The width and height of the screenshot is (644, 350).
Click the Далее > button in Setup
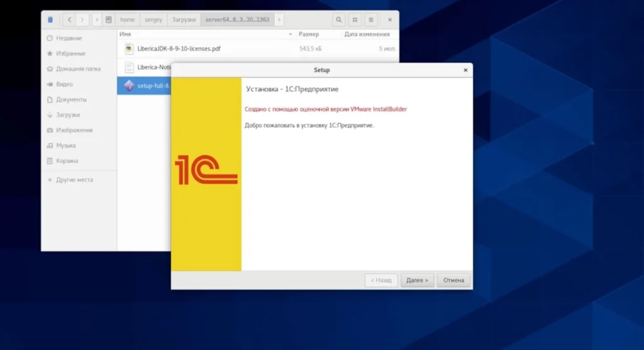click(417, 280)
